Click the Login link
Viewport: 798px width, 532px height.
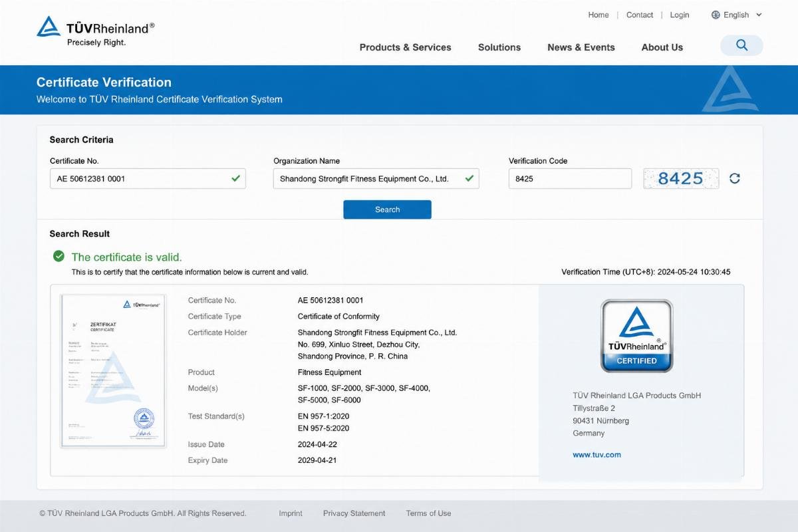[680, 15]
